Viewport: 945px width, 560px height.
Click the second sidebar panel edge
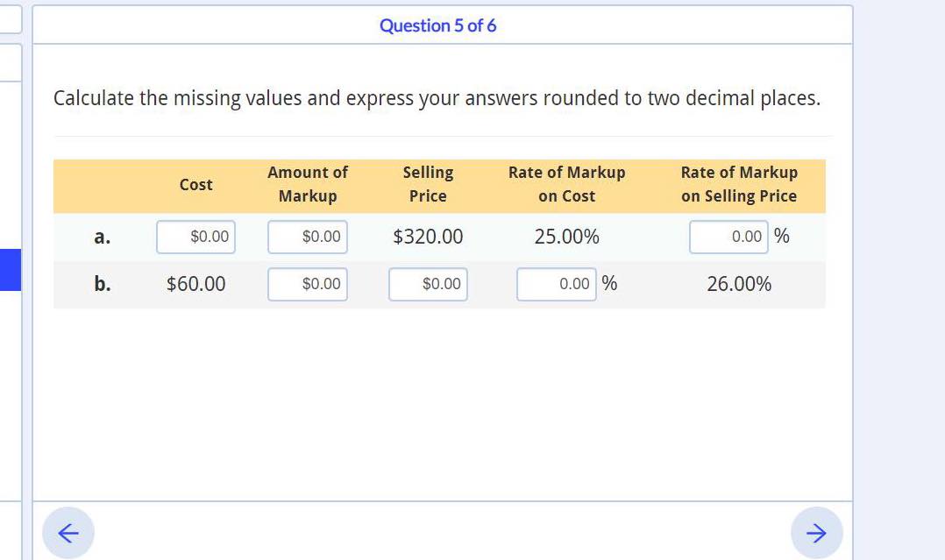10,61
